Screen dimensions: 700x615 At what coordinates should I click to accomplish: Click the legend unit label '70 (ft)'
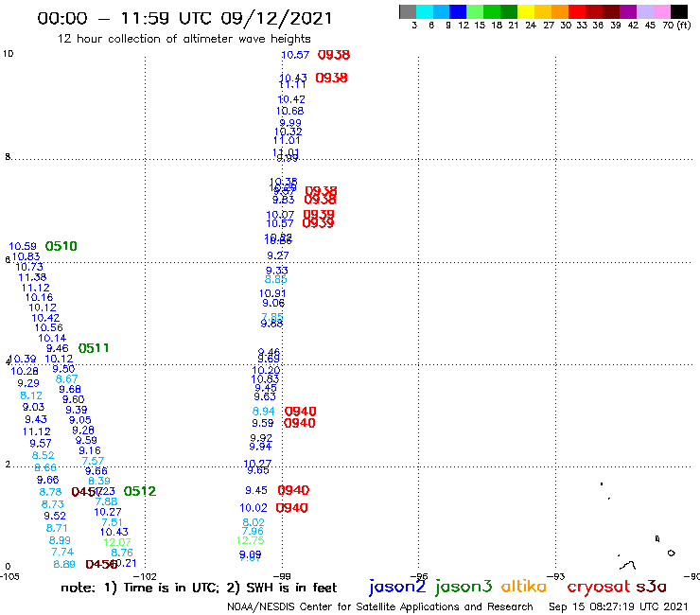tap(676, 25)
